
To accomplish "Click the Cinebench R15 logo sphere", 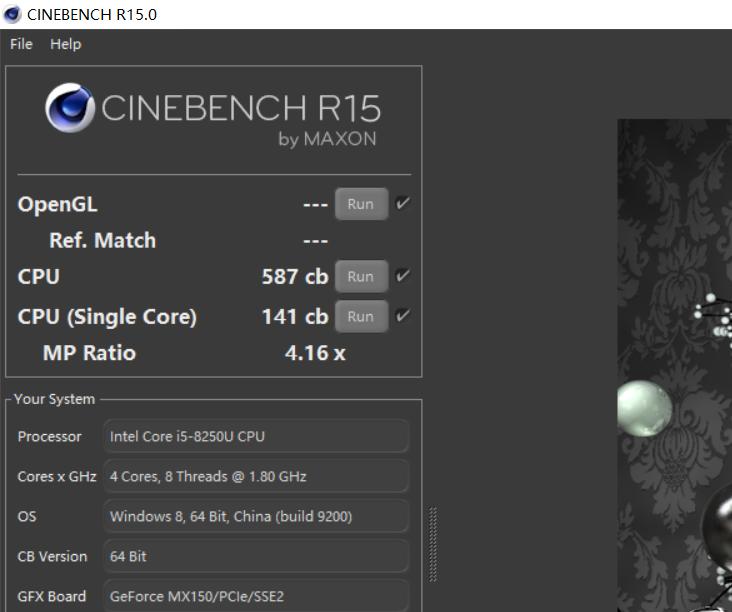I will coord(70,108).
